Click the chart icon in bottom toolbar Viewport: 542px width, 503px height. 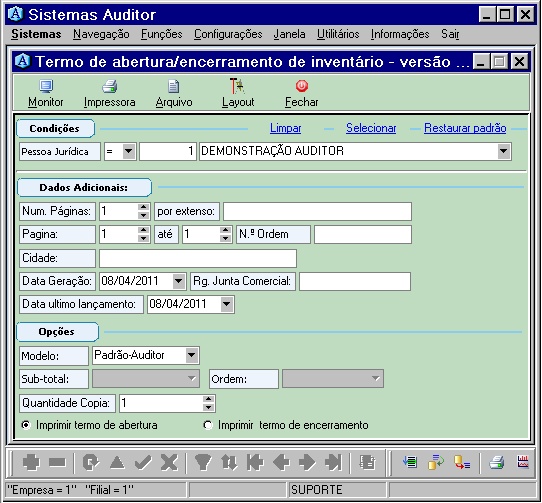pos(523,462)
